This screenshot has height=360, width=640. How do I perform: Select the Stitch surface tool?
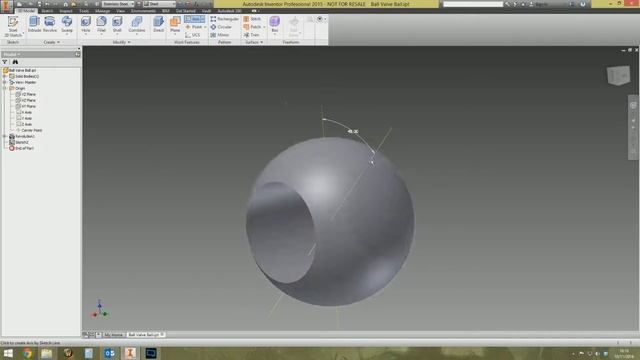(252, 19)
